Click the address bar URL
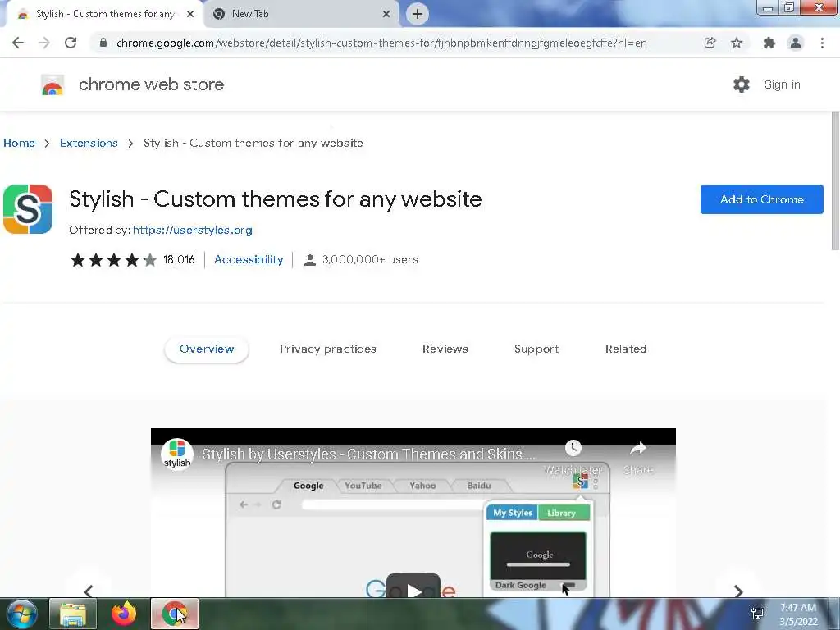Image resolution: width=840 pixels, height=630 pixels. pyautogui.click(x=381, y=43)
